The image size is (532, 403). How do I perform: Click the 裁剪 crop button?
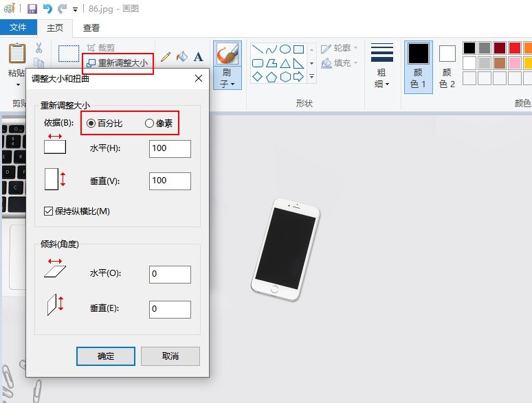(x=101, y=48)
